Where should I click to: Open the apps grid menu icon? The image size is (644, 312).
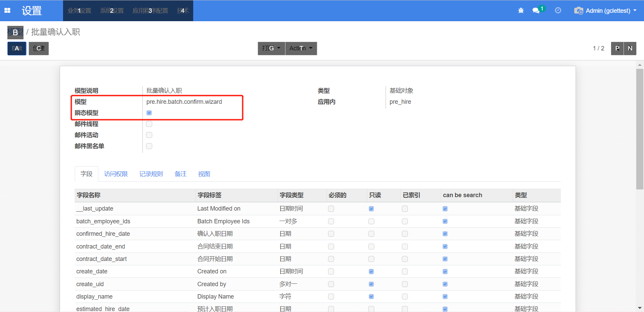(7, 10)
